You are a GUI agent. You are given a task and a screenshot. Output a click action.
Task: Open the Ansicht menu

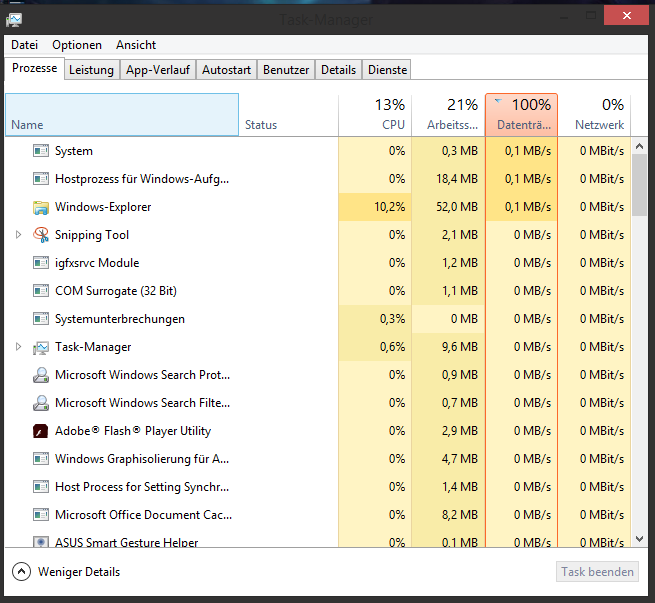pyautogui.click(x=136, y=45)
